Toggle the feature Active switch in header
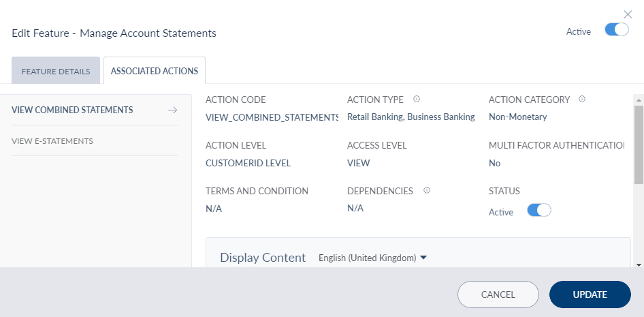This screenshot has width=644, height=317. click(616, 31)
